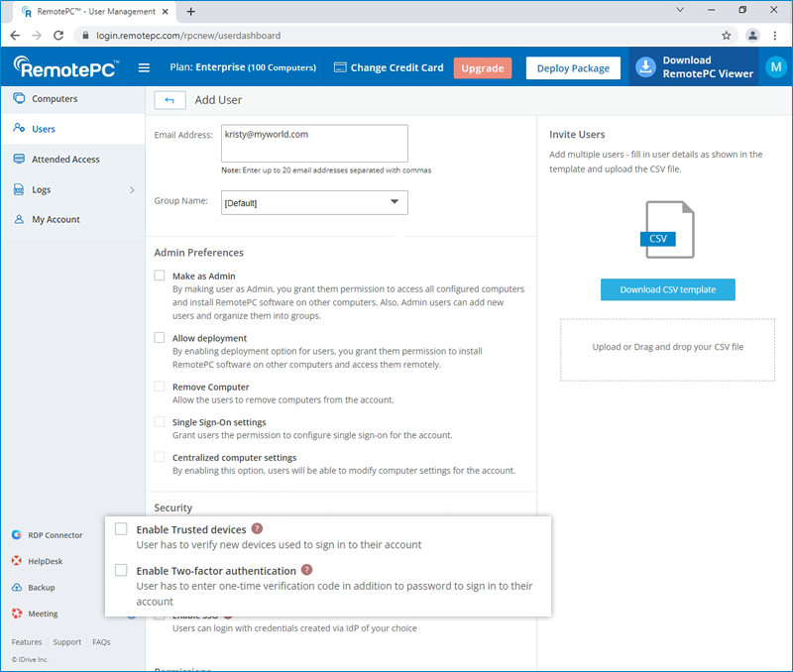Open the Chrome tab search chevron

click(x=680, y=10)
